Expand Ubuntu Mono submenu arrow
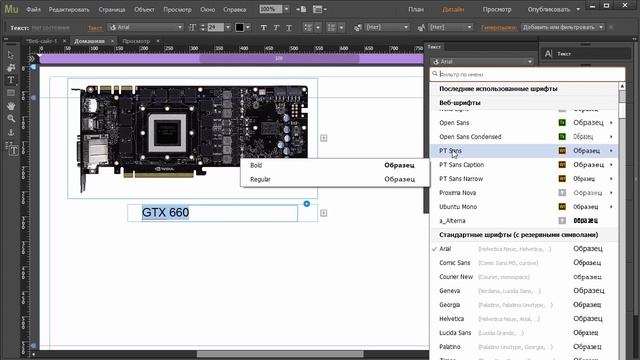Image resolution: width=640 pixels, height=360 pixels. [611, 207]
